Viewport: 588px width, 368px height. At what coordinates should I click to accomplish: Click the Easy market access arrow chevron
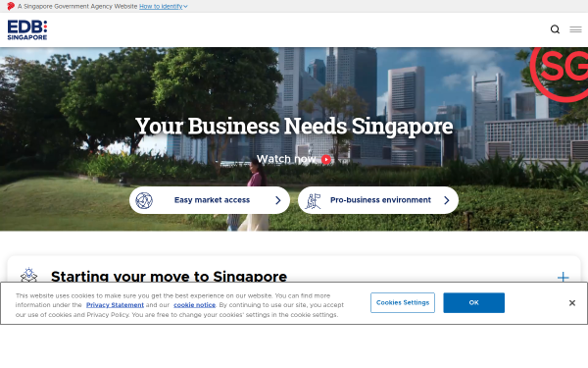pos(278,200)
